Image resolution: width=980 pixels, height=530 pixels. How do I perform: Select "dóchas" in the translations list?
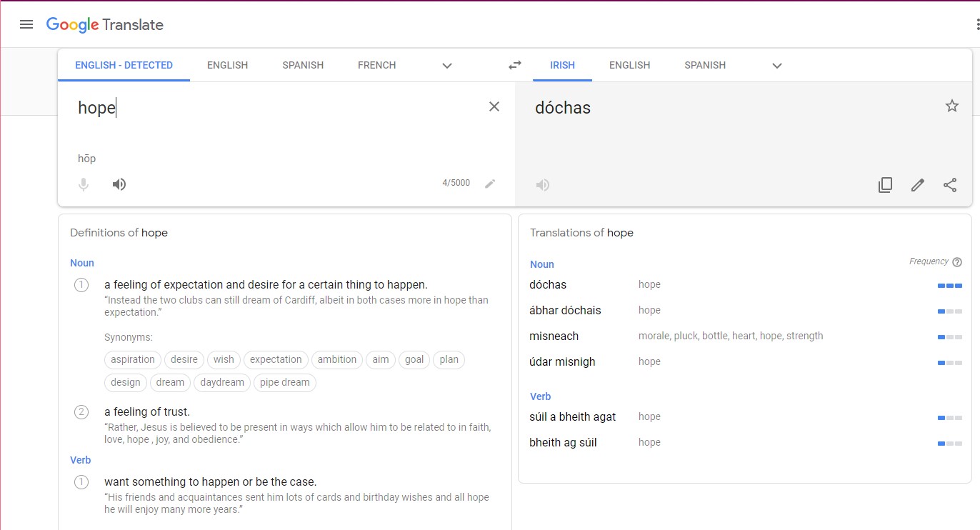click(x=548, y=285)
